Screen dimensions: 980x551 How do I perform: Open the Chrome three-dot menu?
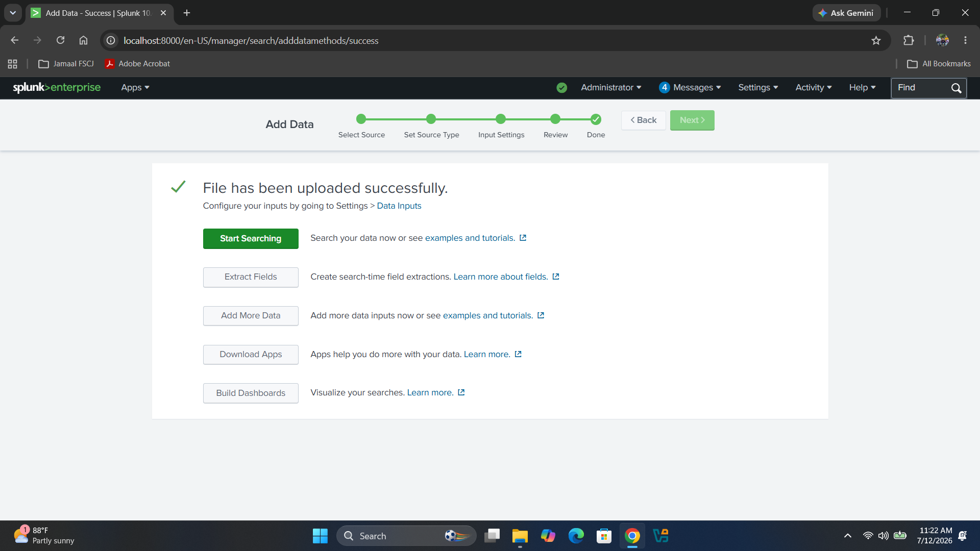point(965,40)
